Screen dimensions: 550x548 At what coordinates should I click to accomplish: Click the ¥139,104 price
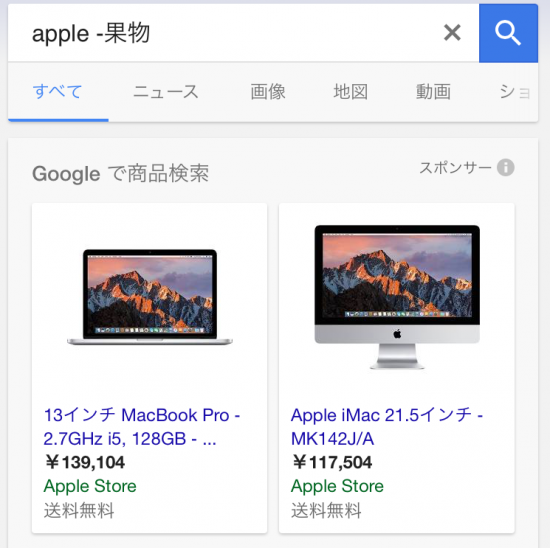click(85, 462)
